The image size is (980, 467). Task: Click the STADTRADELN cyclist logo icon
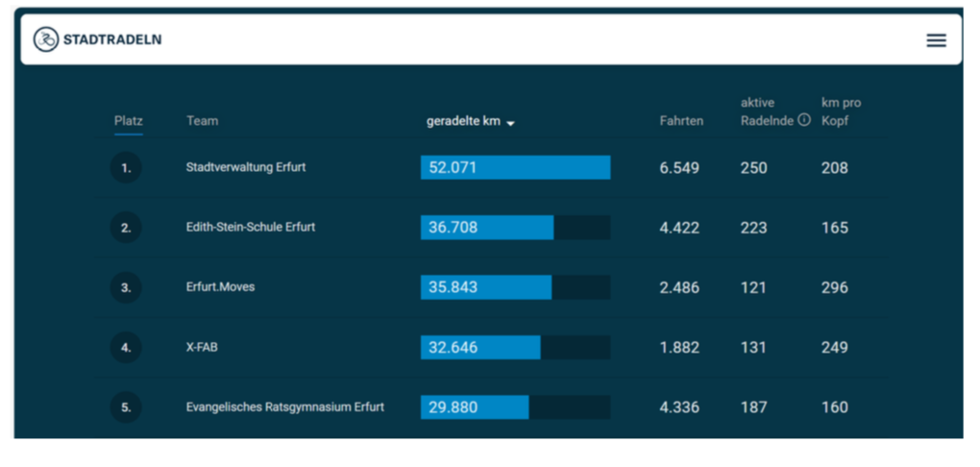45,39
